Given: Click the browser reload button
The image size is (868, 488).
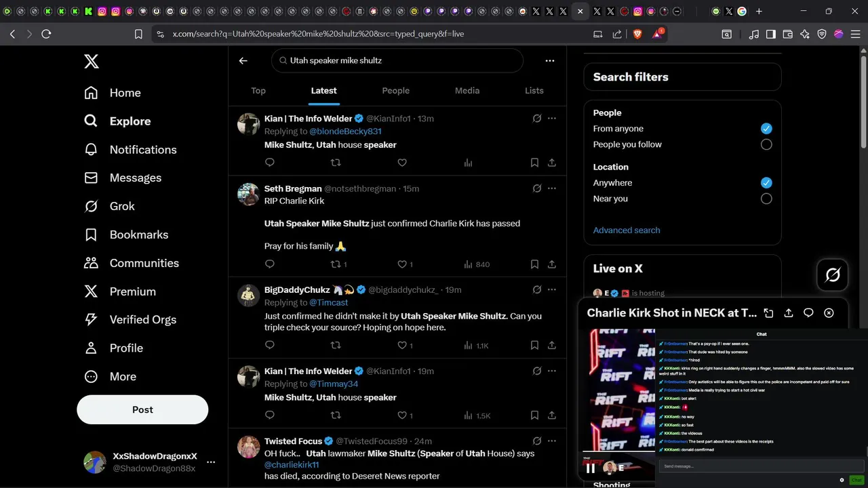Looking at the screenshot, I should point(46,34).
